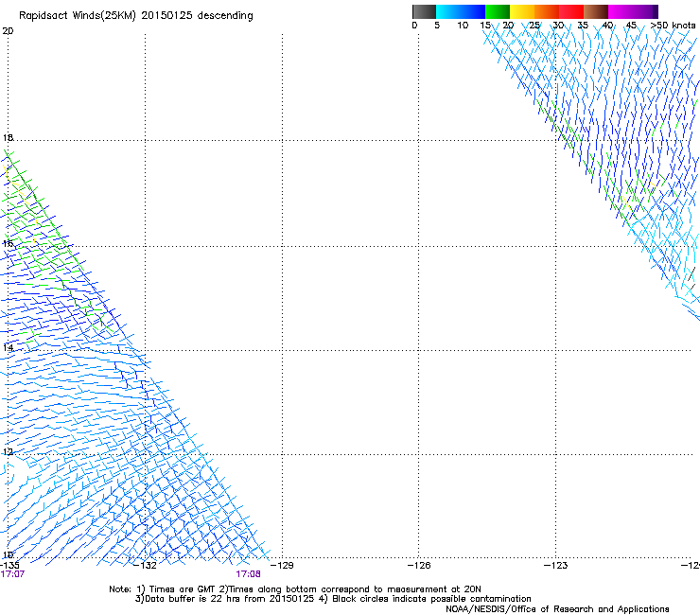Click the longitude '-129' axis label
This screenshot has width=700, height=615.
click(x=282, y=566)
